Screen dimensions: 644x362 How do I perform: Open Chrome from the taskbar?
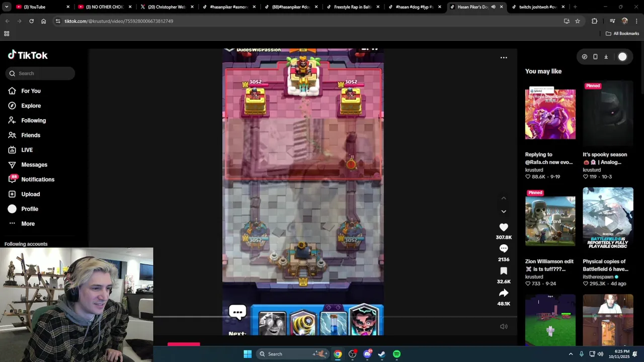point(338,354)
